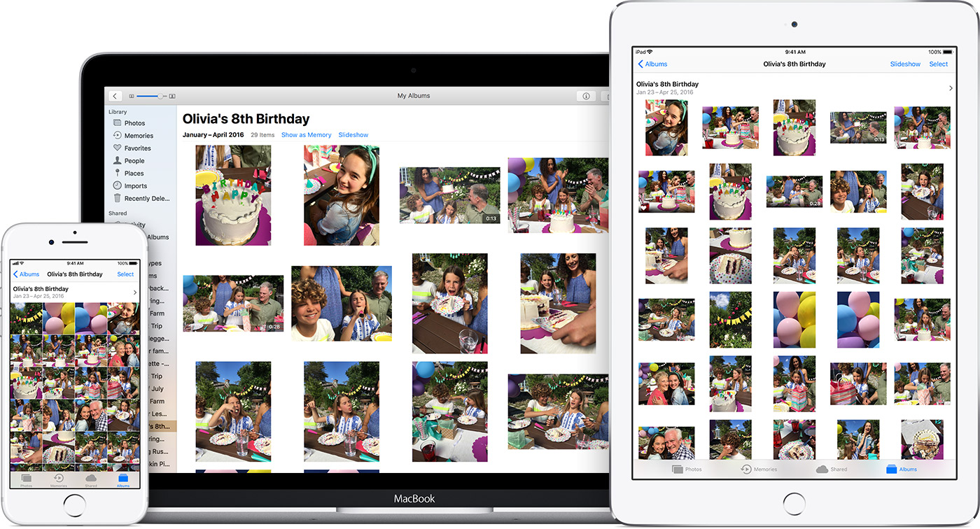Click Show as Memory link on MacBook

pos(306,135)
